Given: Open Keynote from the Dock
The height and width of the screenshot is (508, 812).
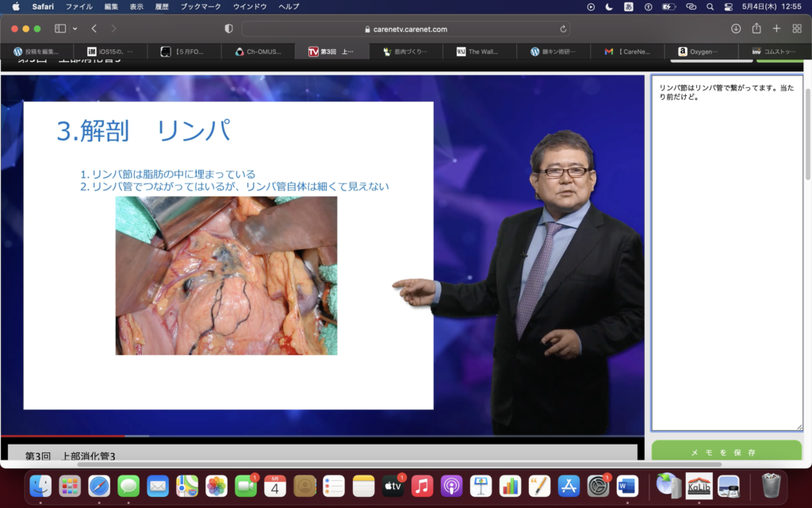Looking at the screenshot, I should (x=481, y=485).
